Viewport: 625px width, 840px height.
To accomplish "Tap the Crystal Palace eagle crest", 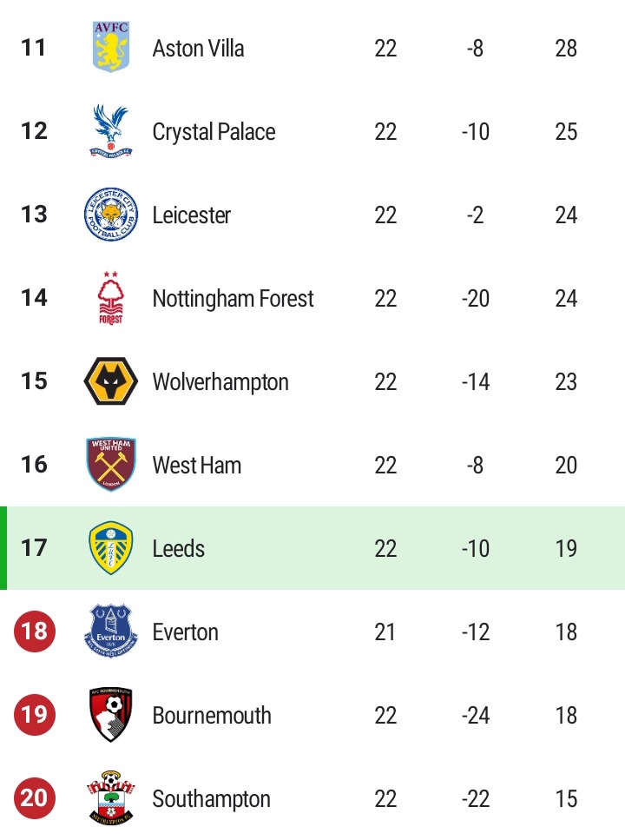I will [110, 131].
